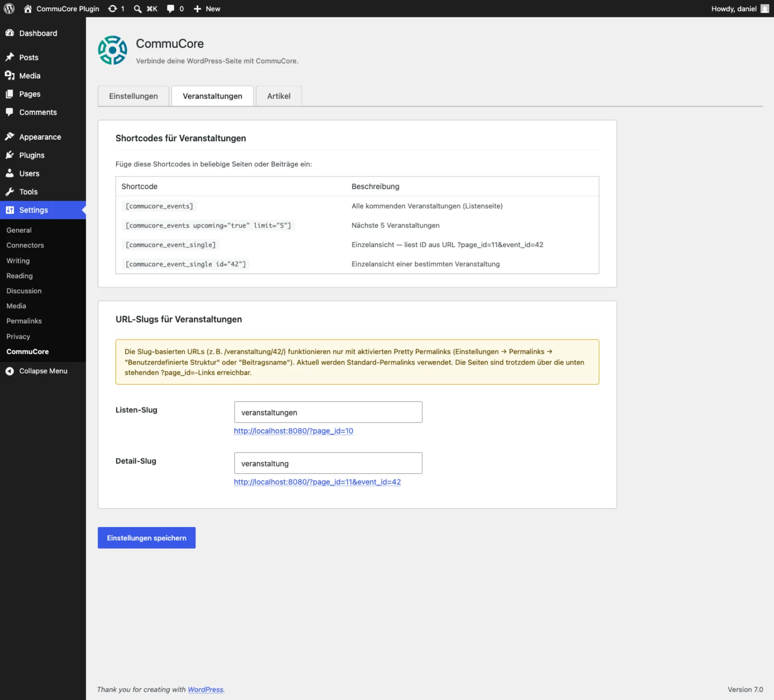Screen dimensions: 774x700
Task: Click the Howdy, daniel account text
Action: [x=734, y=9]
